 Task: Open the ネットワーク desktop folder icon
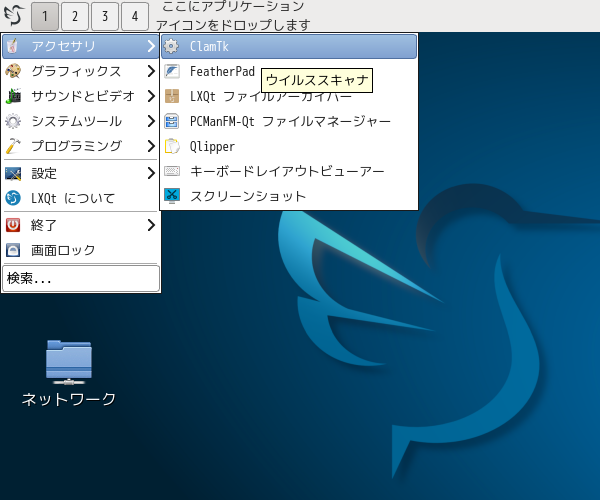69,362
